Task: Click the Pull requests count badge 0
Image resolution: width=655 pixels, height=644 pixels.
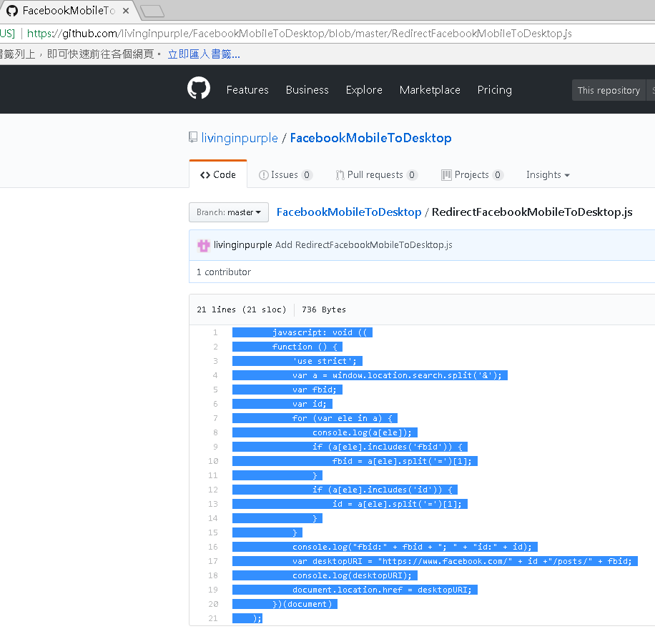Action: (x=412, y=175)
